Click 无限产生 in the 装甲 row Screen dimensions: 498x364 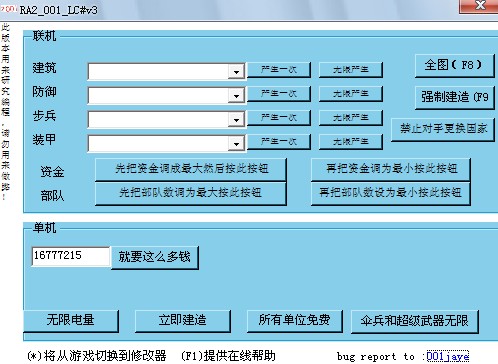click(351, 142)
